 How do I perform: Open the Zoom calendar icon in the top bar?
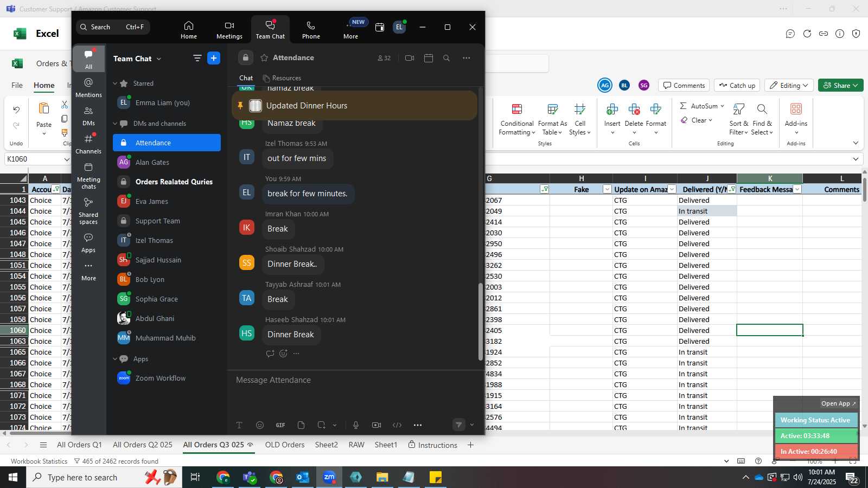point(380,27)
